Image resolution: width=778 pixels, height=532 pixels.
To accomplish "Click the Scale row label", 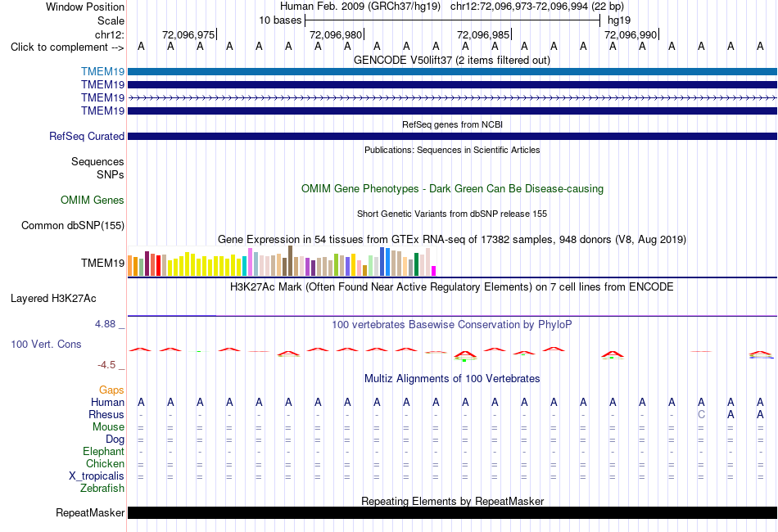I will [x=111, y=20].
